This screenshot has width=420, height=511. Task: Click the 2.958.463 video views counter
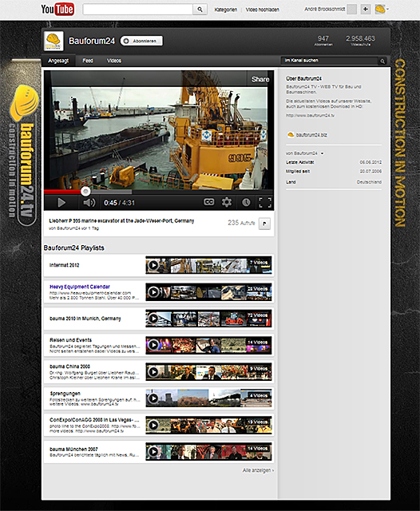point(360,41)
